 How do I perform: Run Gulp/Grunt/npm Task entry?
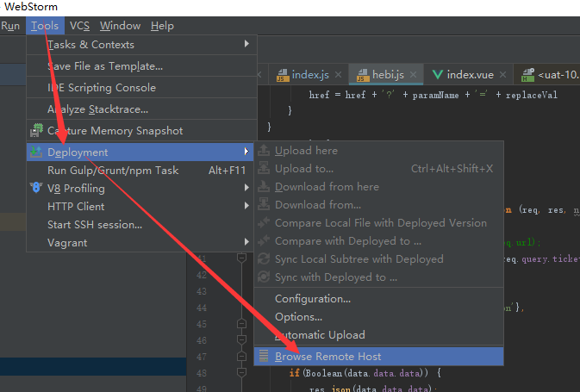coord(140,170)
